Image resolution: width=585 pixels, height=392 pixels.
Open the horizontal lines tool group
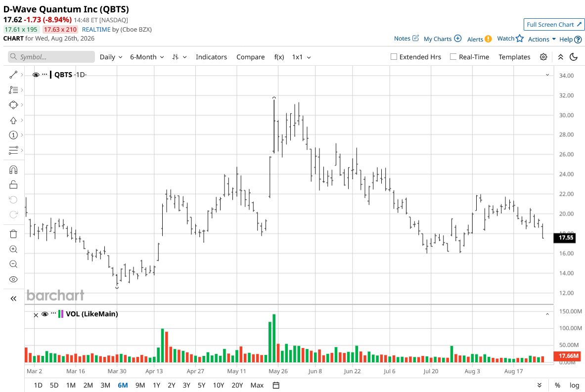pos(13,150)
